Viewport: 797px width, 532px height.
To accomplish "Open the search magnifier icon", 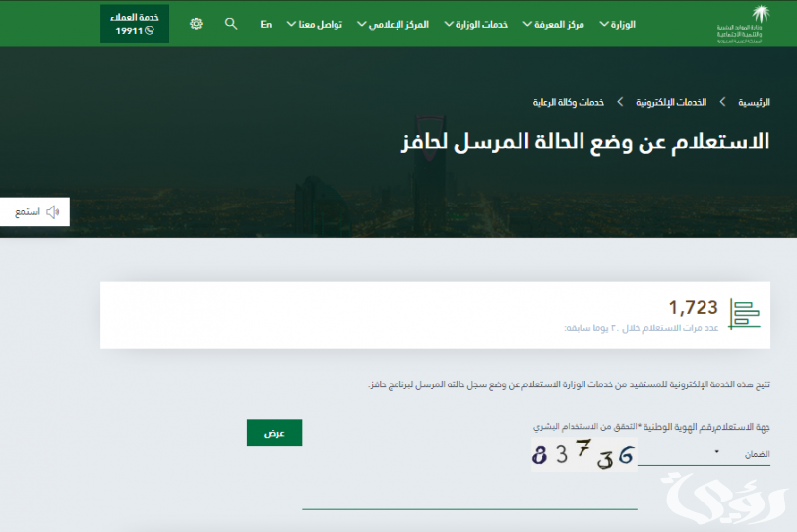I will click(231, 24).
